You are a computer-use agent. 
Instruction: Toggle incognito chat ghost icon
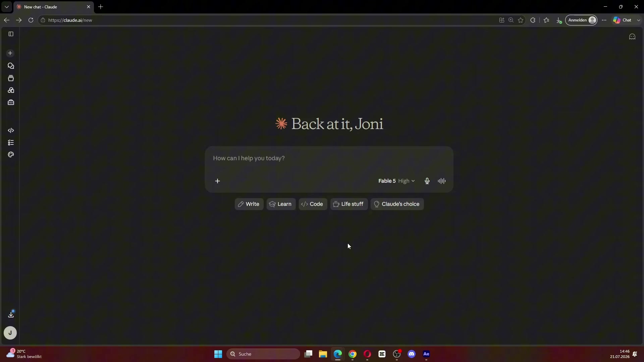click(632, 37)
